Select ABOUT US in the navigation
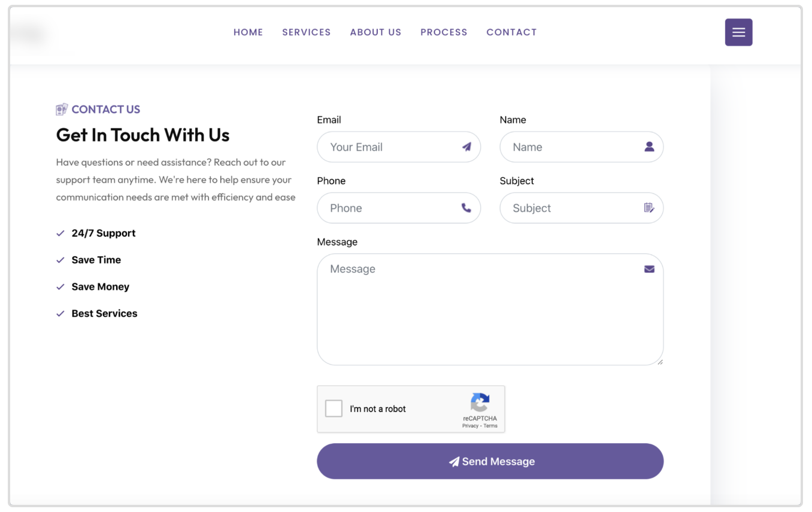812x512 pixels. coord(375,32)
